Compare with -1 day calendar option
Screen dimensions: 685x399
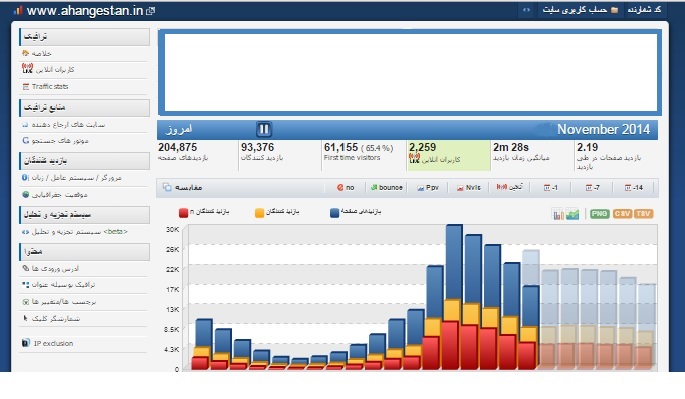[550, 187]
